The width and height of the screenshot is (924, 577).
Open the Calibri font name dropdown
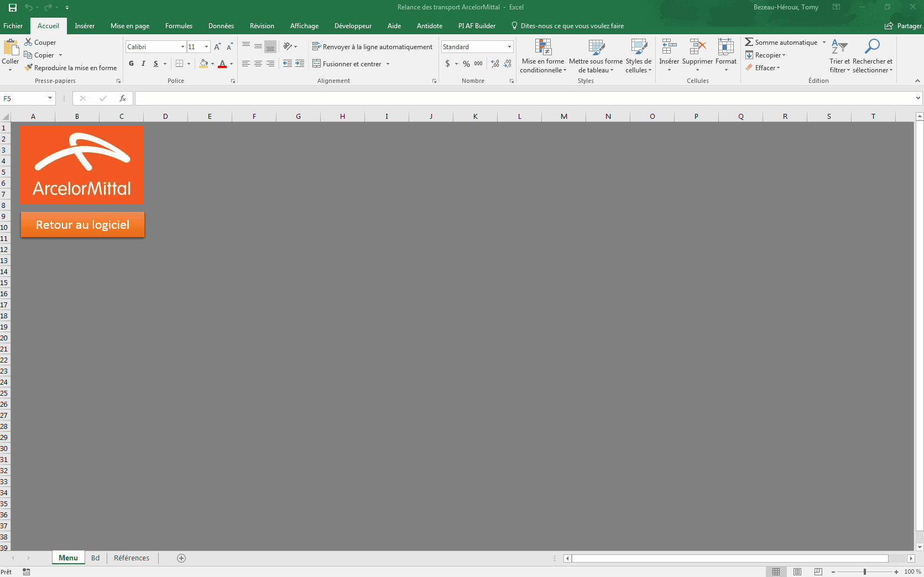pos(182,47)
